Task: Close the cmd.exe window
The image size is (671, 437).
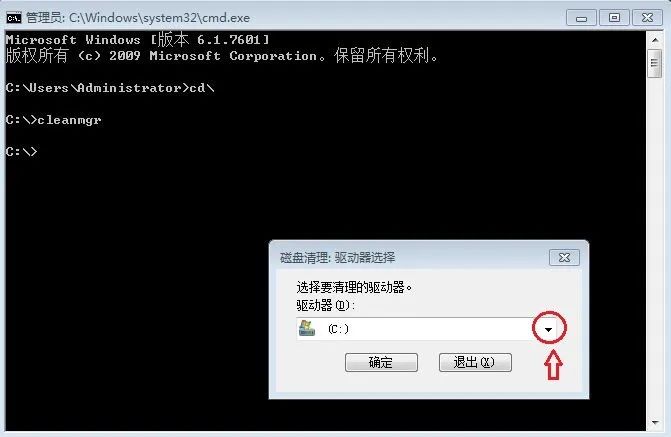Action: [x=647, y=18]
